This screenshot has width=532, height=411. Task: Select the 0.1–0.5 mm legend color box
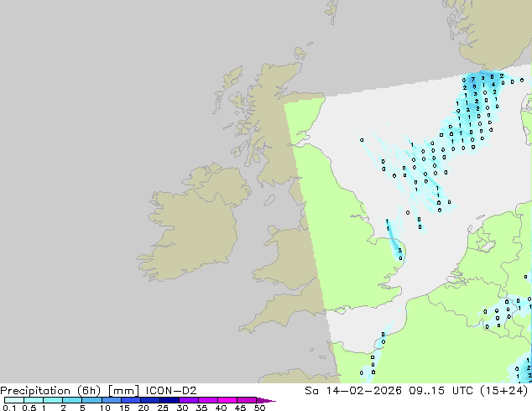(14, 400)
